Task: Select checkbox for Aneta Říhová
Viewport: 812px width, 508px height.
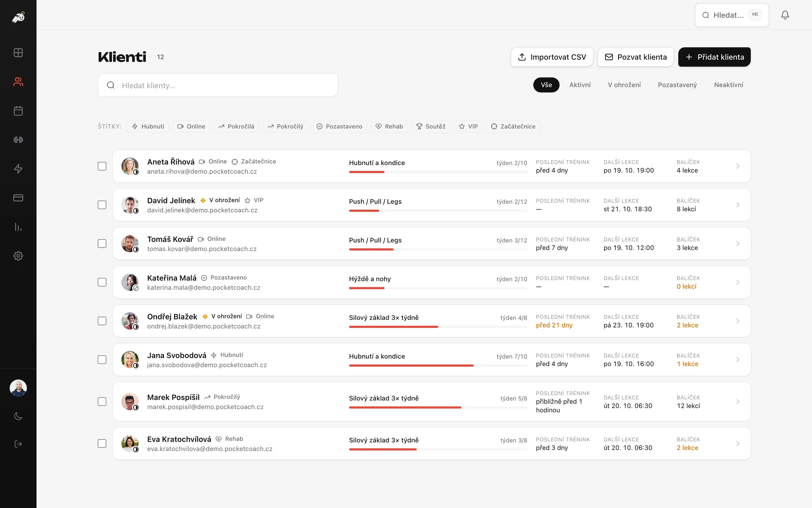Action: 102,166
